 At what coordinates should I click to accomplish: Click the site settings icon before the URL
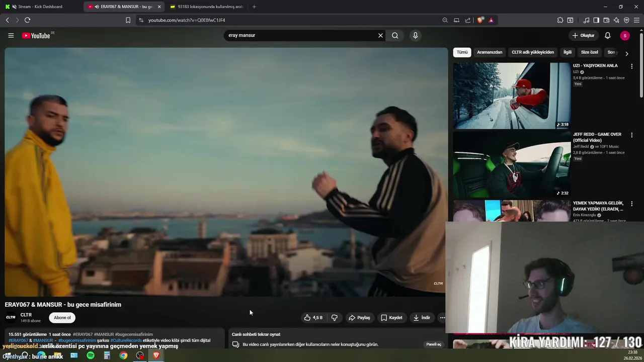coord(141,20)
